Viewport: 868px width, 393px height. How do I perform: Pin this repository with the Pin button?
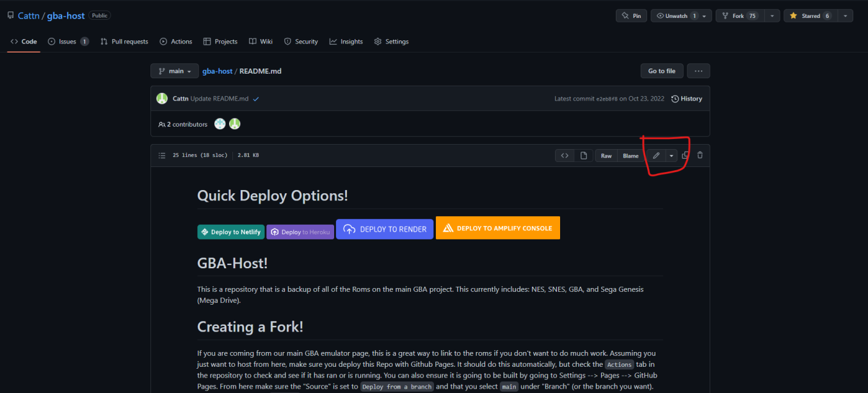pos(631,16)
